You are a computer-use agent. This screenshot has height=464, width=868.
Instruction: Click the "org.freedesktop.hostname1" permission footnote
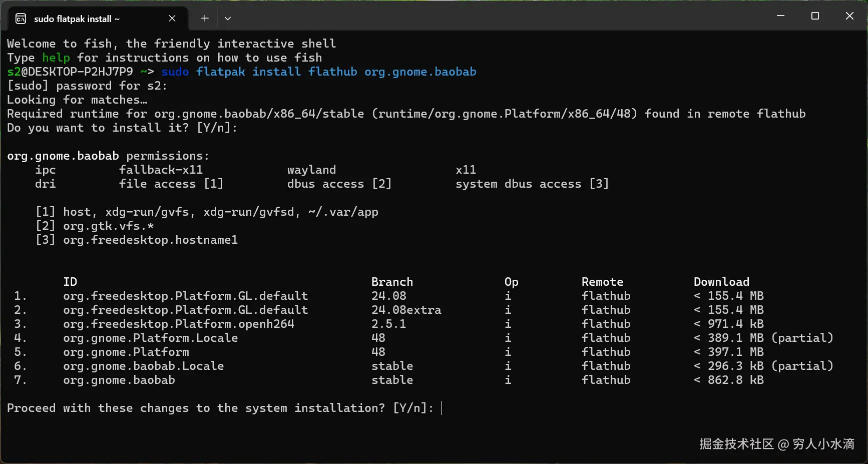pos(150,240)
